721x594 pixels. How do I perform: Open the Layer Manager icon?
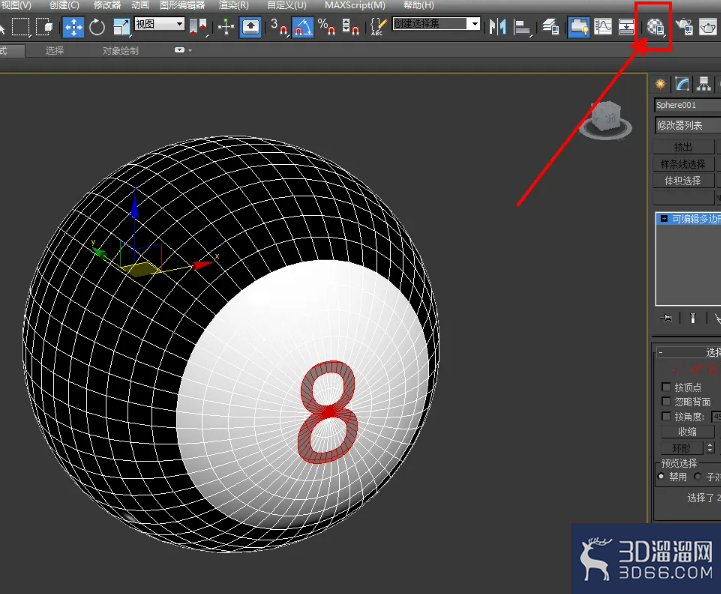[550, 27]
